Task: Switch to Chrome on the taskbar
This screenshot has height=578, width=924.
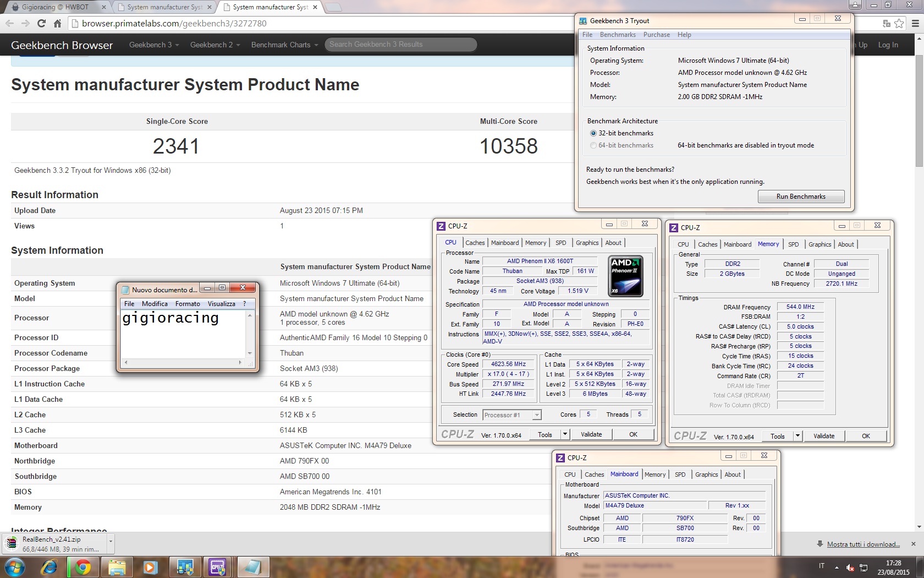Action: point(83,567)
